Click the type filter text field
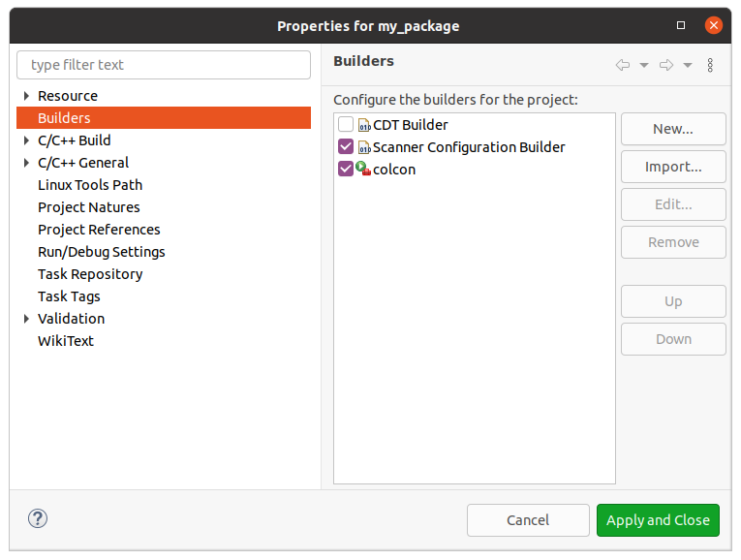Screen dimensions: 741x560 164,65
